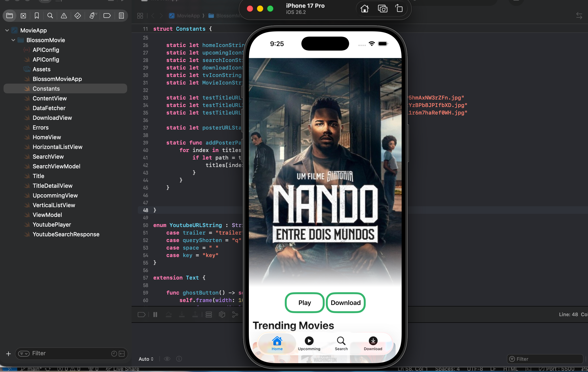Open the Test navigator diamond icon
Viewport: 588px width, 372px height.
point(78,16)
